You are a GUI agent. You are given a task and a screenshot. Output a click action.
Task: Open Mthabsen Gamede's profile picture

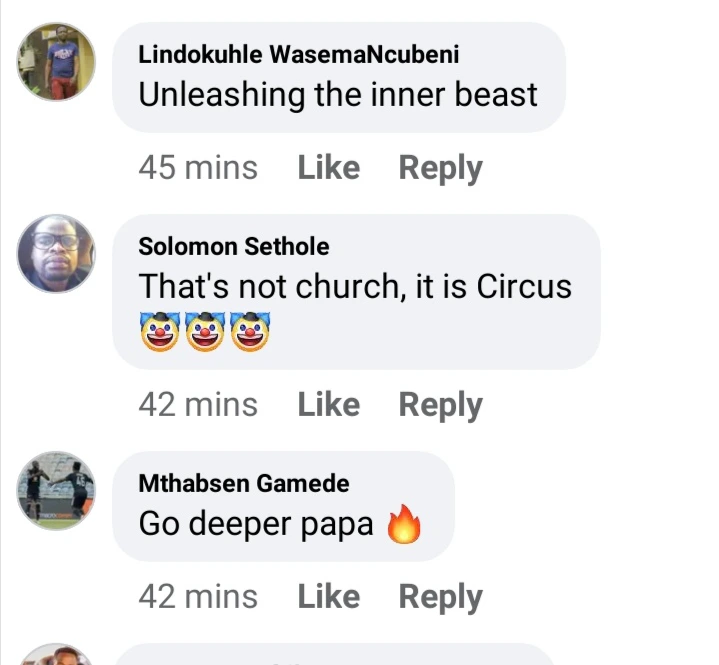point(56,490)
